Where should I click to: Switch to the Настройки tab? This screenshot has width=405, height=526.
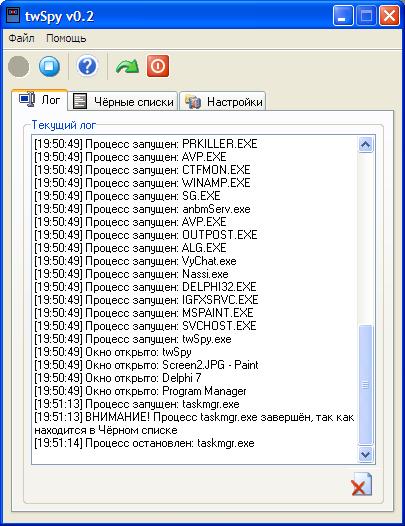click(x=223, y=101)
